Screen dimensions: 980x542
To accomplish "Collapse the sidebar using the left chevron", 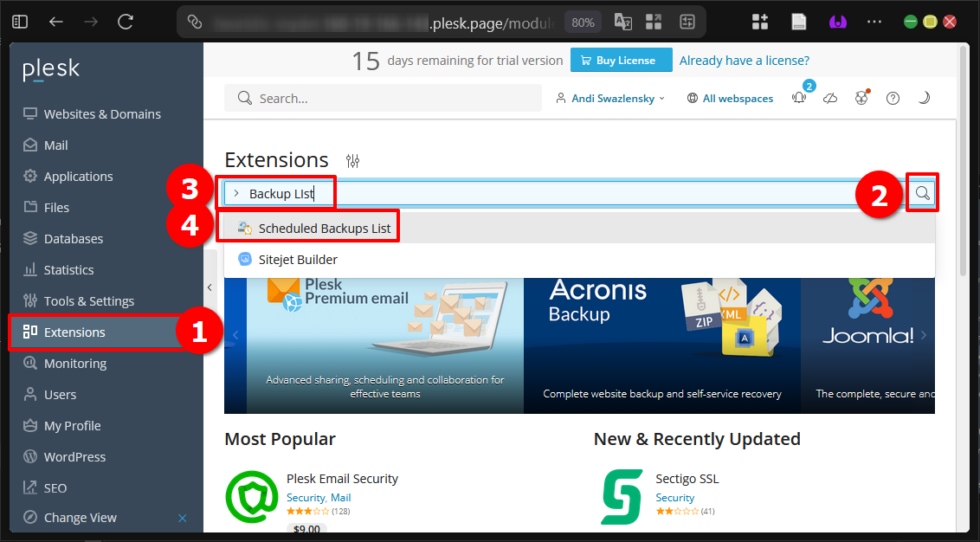I will tap(210, 287).
